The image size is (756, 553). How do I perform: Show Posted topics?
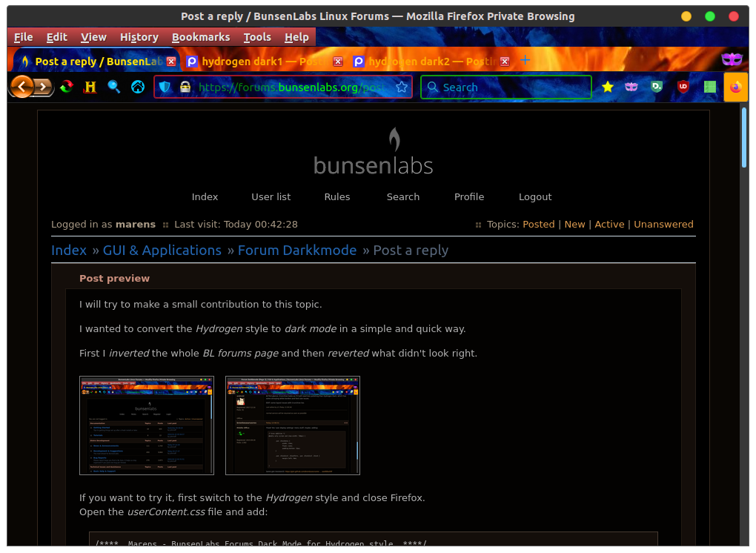point(539,224)
